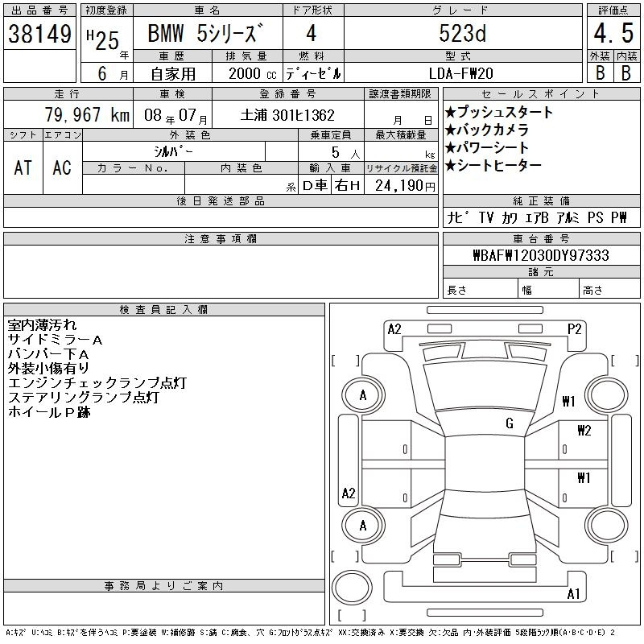Click the セールスポイント header
This screenshot has width=644, height=644.
541,94
